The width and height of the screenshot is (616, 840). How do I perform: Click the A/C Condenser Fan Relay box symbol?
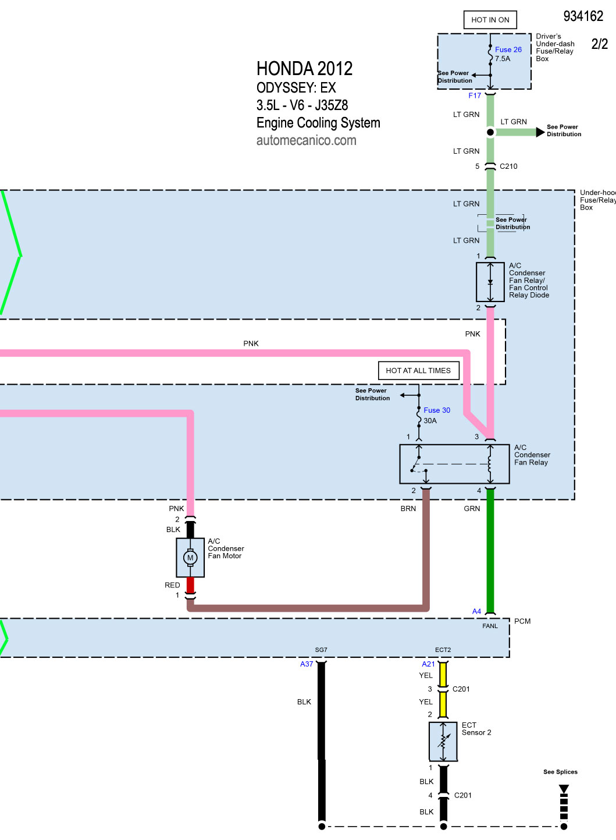pos(454,464)
